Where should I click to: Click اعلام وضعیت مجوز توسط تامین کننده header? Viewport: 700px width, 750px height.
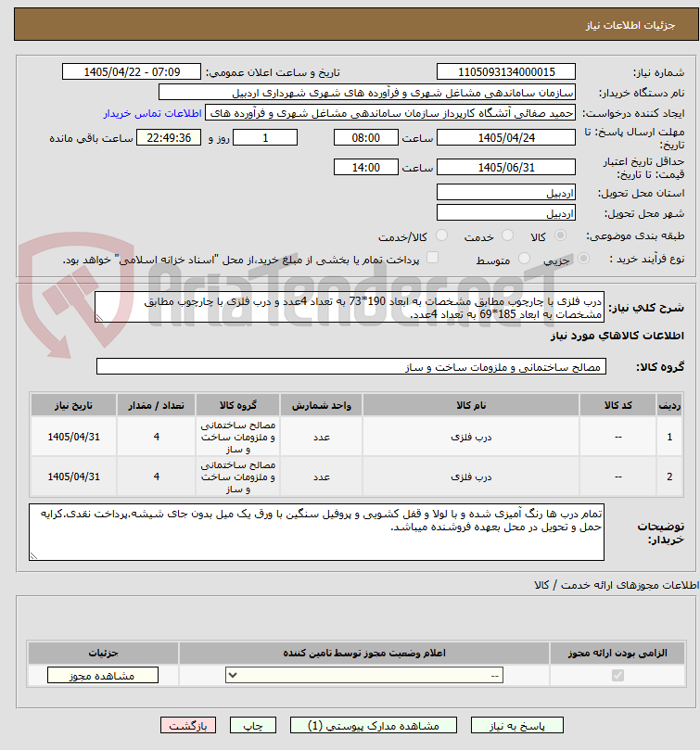(x=364, y=653)
